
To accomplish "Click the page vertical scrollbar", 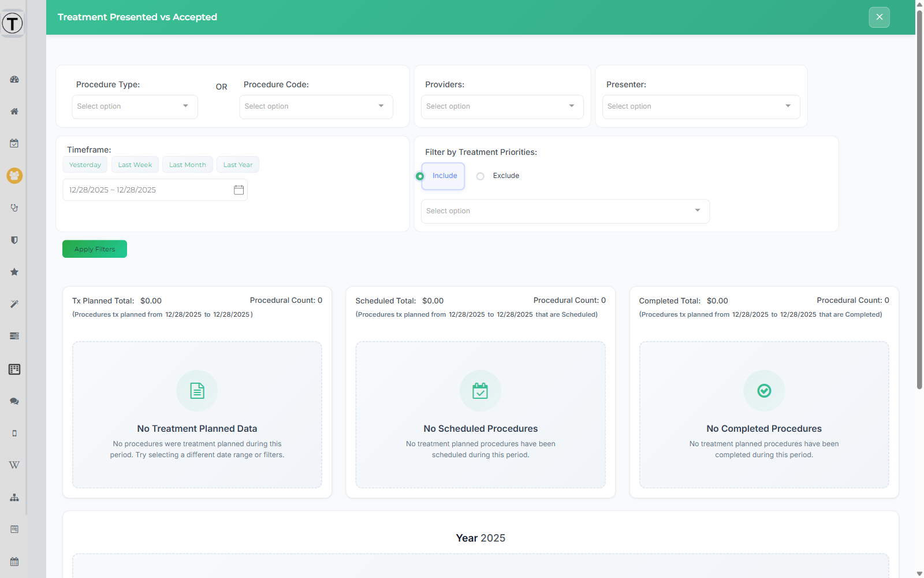I will [x=919, y=199].
